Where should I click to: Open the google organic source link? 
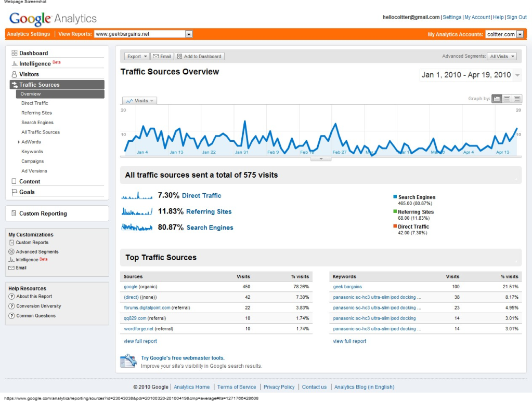point(131,287)
